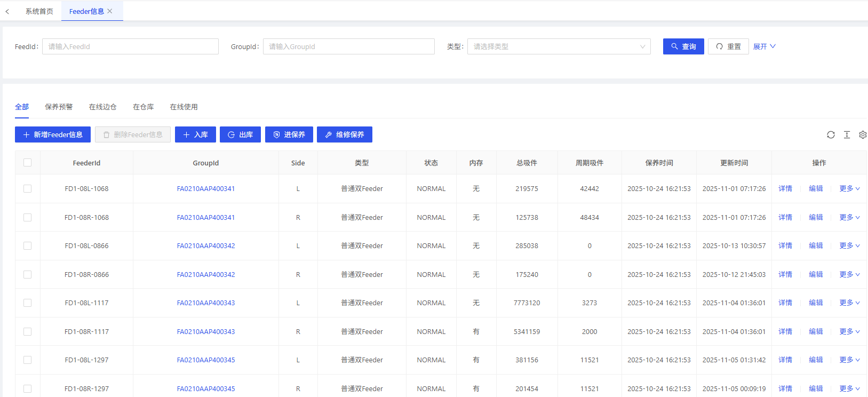Expand the 展开 filter options
The image size is (868, 397).
click(764, 47)
